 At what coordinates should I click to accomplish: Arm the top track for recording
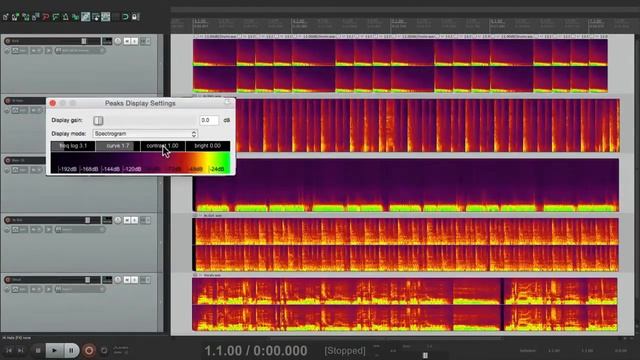(7, 41)
